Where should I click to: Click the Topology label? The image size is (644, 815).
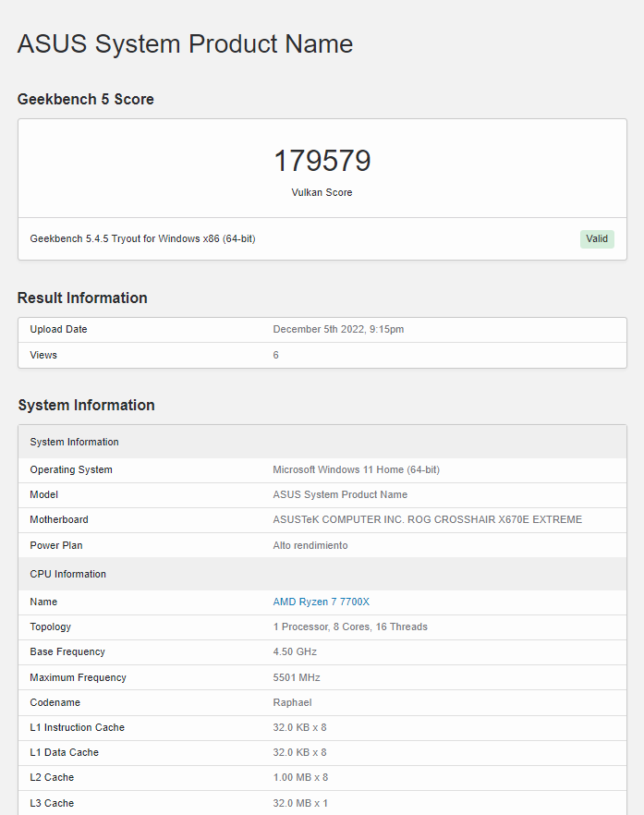(x=51, y=626)
